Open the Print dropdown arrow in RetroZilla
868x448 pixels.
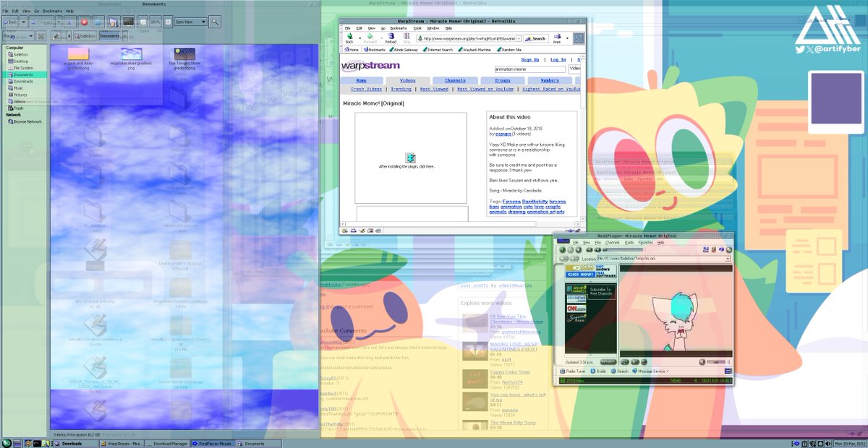567,38
